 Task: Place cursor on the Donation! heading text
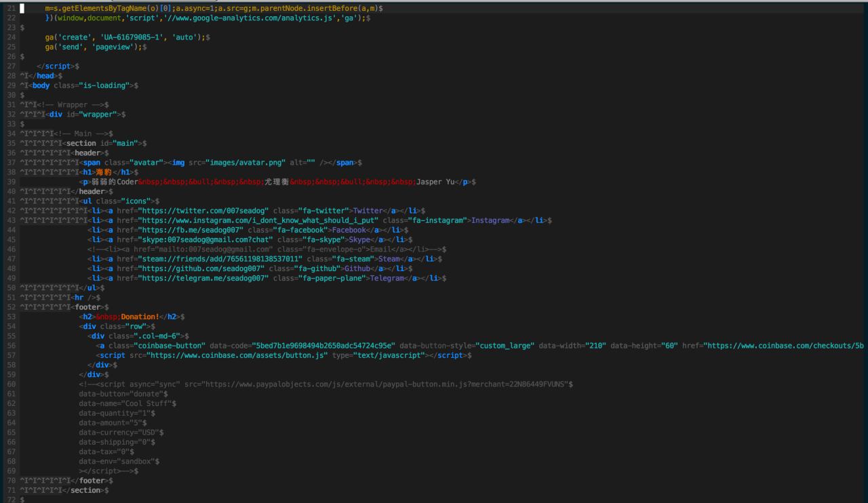coord(140,317)
